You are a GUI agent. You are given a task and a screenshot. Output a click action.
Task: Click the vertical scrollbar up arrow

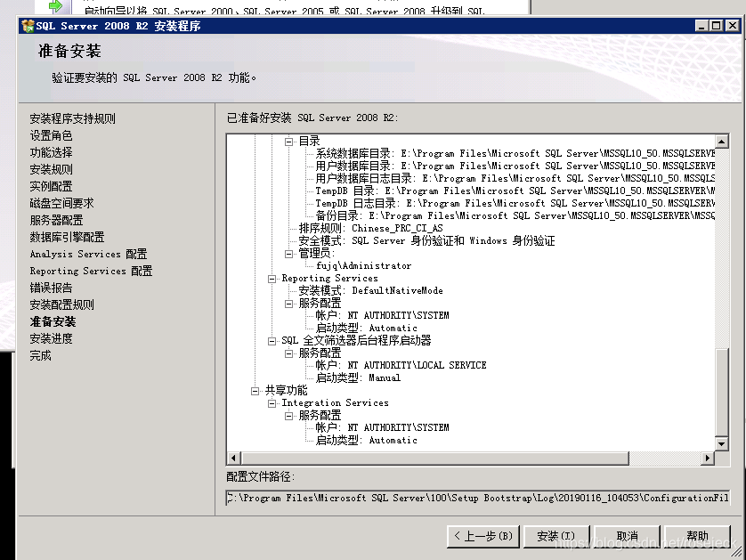click(722, 142)
